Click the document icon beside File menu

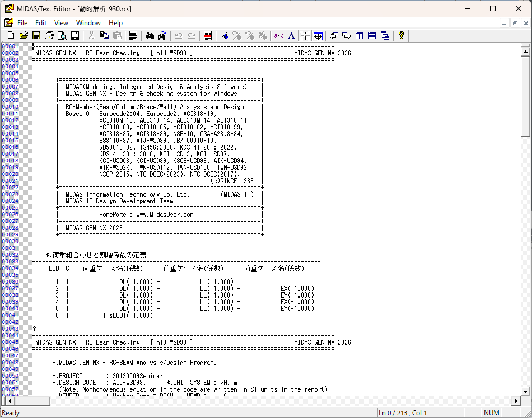pos(9,23)
